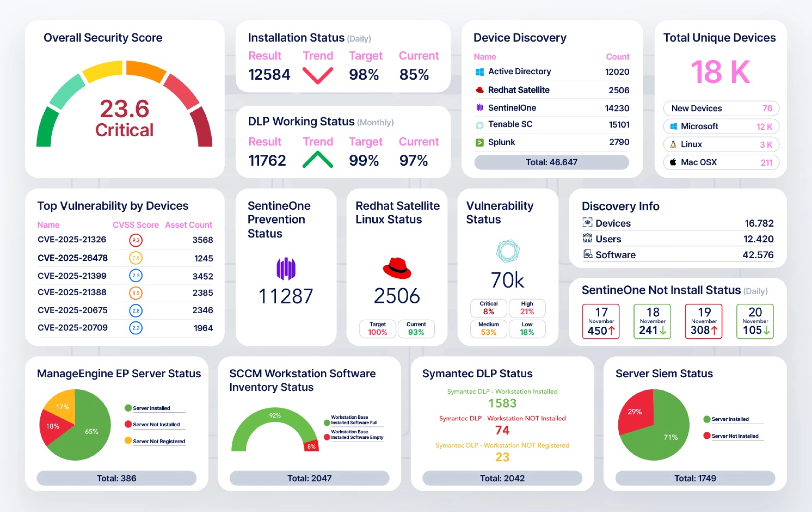Viewport: 812px width, 512px height.
Task: Click the Total: 2047 bar
Action: pyautogui.click(x=309, y=478)
